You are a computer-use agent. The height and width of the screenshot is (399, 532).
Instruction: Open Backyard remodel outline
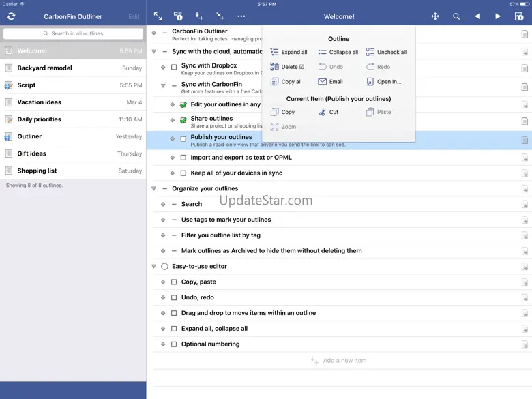73,68
